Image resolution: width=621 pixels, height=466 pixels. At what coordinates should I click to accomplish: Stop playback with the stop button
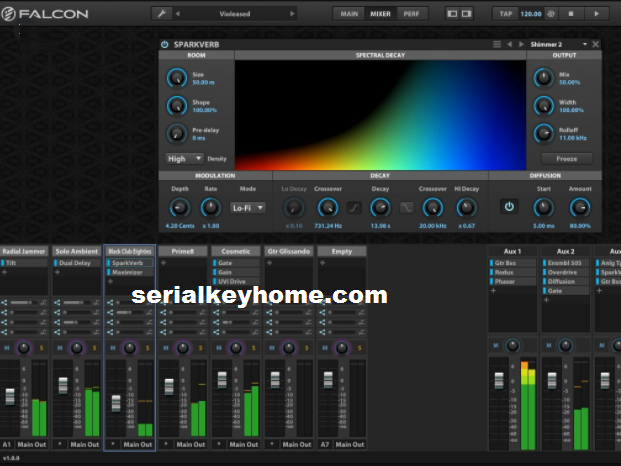coord(571,14)
